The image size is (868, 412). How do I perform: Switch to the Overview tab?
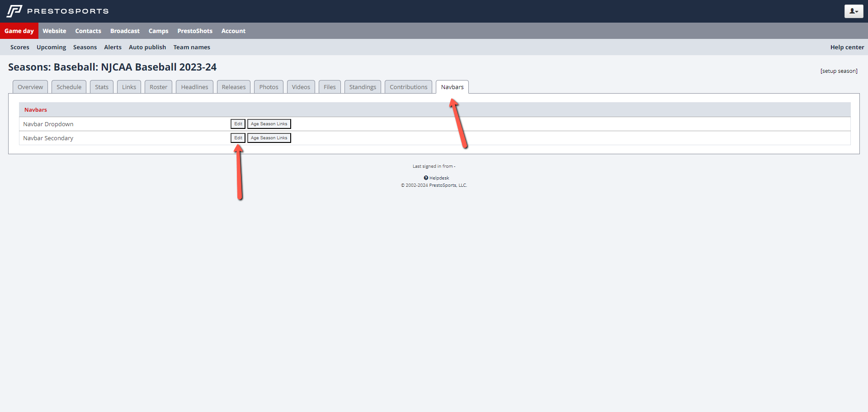[x=30, y=87]
